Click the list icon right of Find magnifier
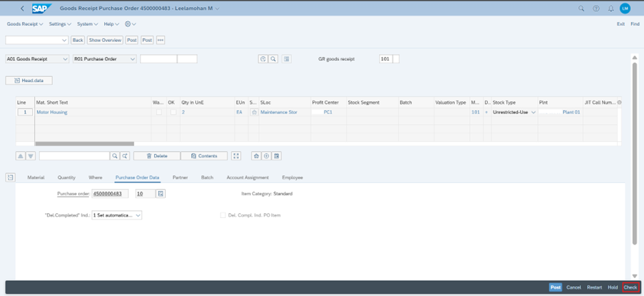 pyautogui.click(x=286, y=59)
